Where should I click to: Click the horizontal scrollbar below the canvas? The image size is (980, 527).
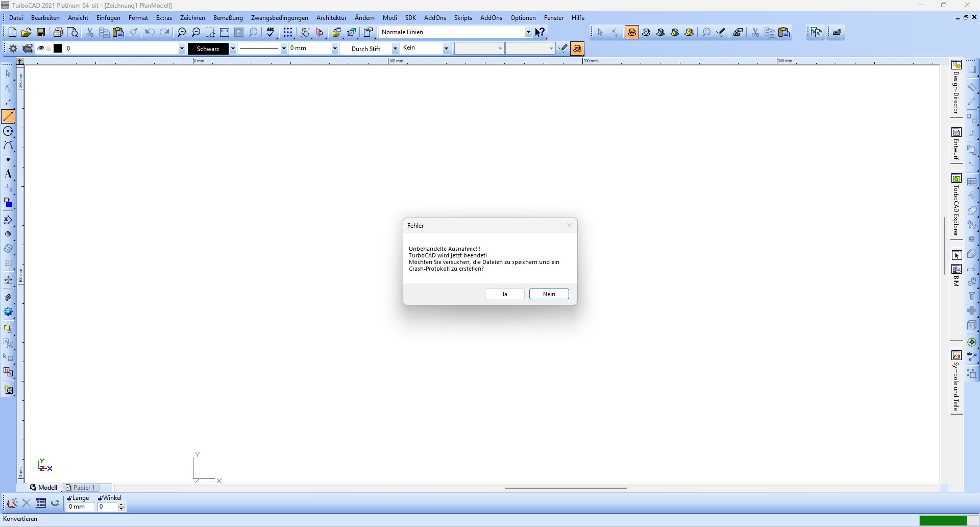pyautogui.click(x=566, y=488)
